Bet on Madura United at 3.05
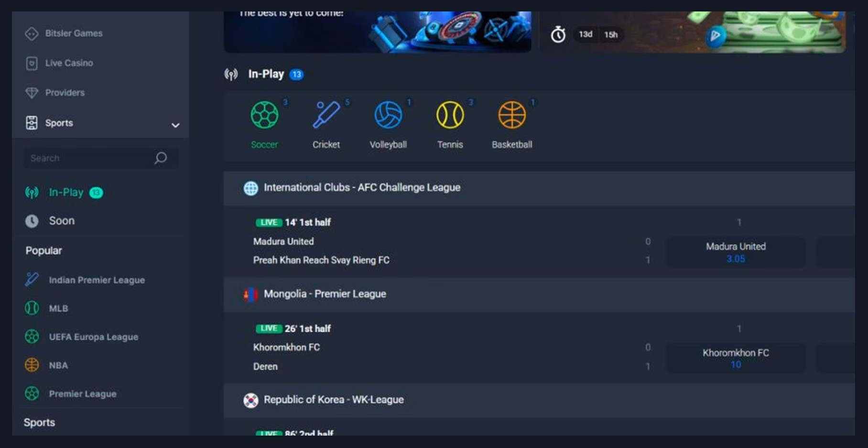The width and height of the screenshot is (868, 448). 736,252
